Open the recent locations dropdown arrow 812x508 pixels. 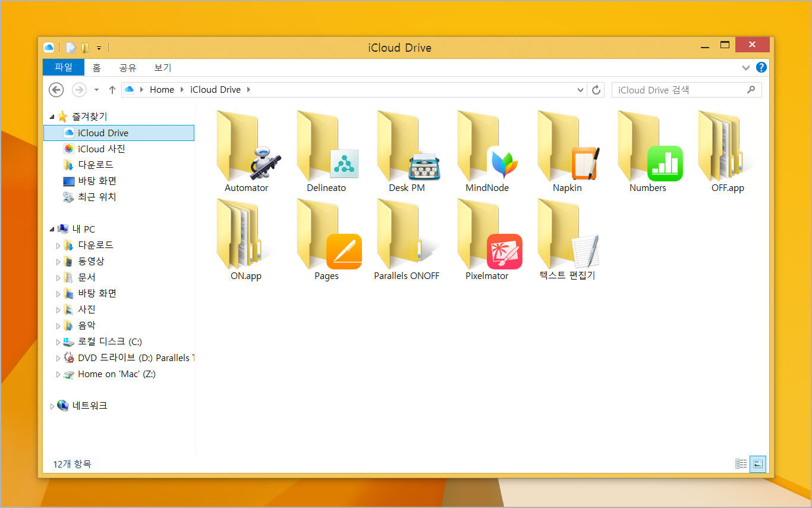pyautogui.click(x=97, y=90)
